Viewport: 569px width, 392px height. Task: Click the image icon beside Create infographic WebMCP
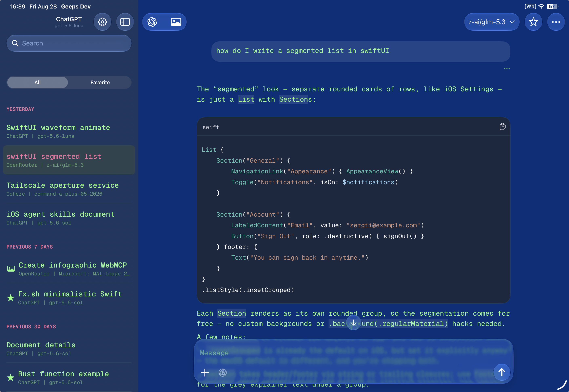(x=11, y=269)
